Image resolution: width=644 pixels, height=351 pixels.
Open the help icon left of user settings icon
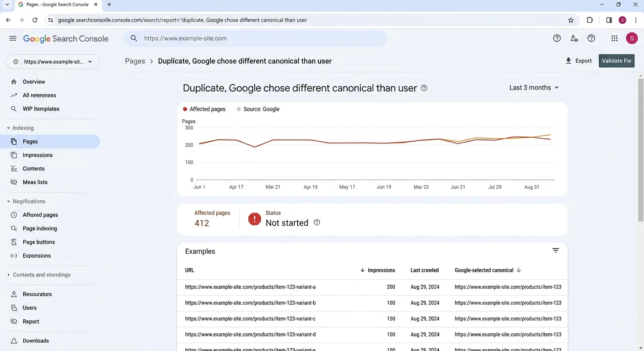pyautogui.click(x=557, y=38)
